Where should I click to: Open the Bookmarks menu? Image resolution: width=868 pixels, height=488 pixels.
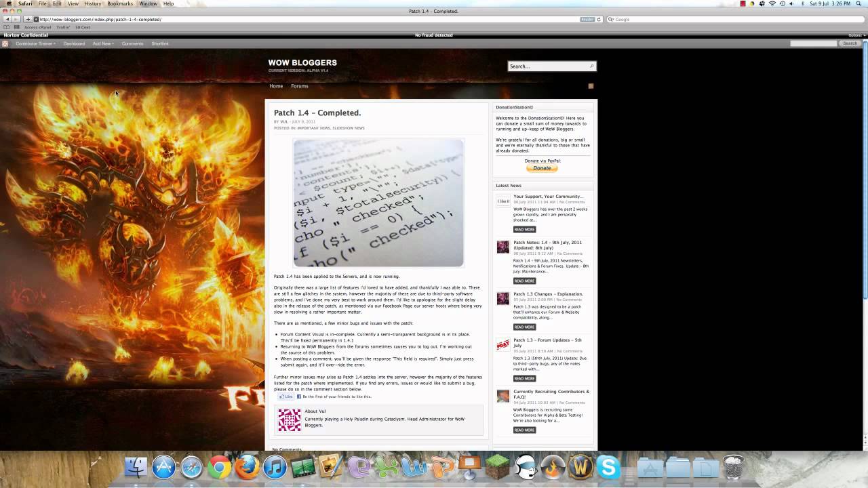pos(120,3)
